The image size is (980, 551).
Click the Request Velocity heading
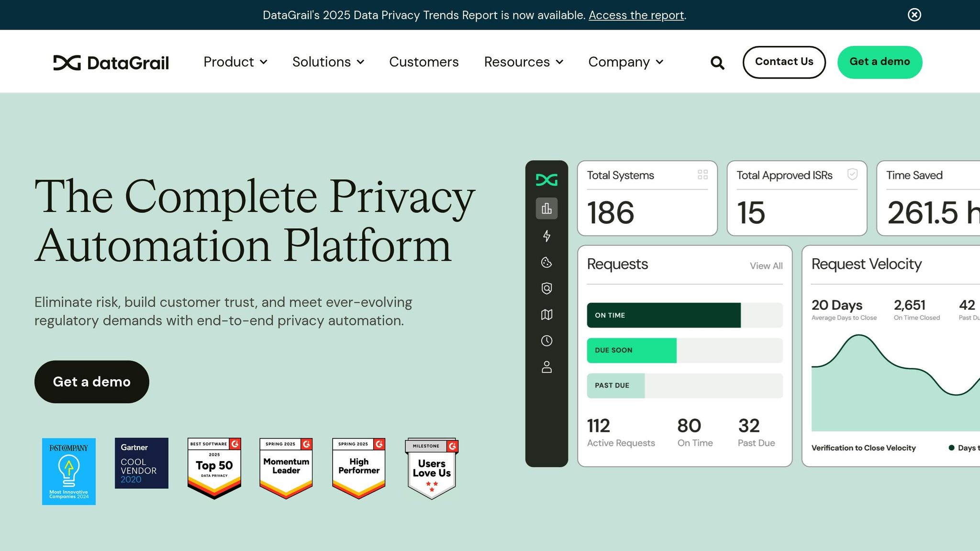pos(867,264)
